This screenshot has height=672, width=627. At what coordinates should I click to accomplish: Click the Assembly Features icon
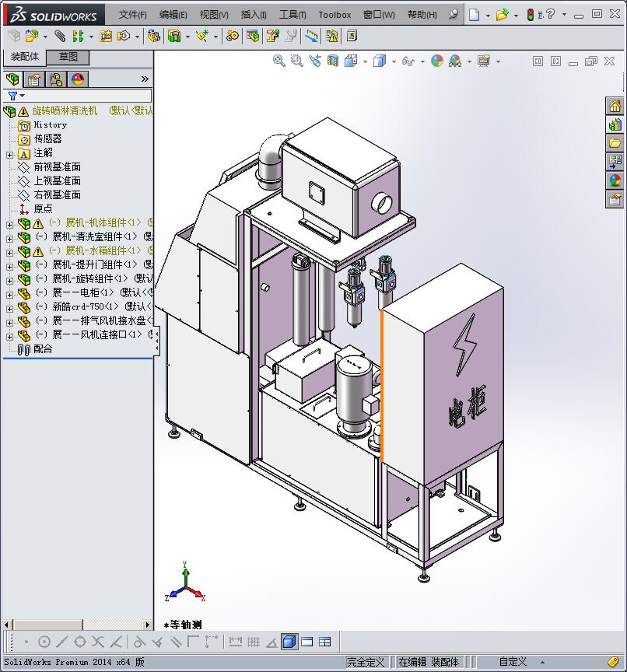point(174,36)
